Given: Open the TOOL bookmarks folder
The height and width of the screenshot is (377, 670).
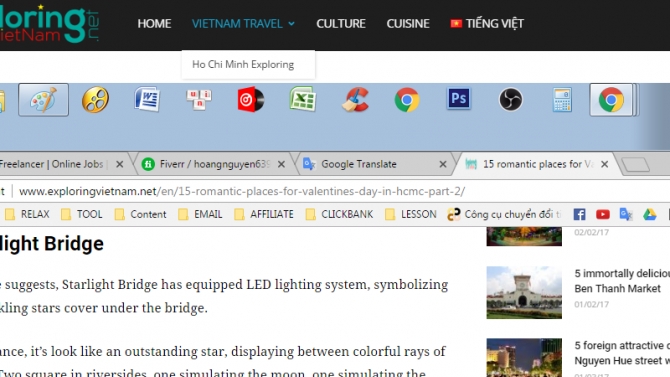Looking at the screenshot, I should (82, 214).
